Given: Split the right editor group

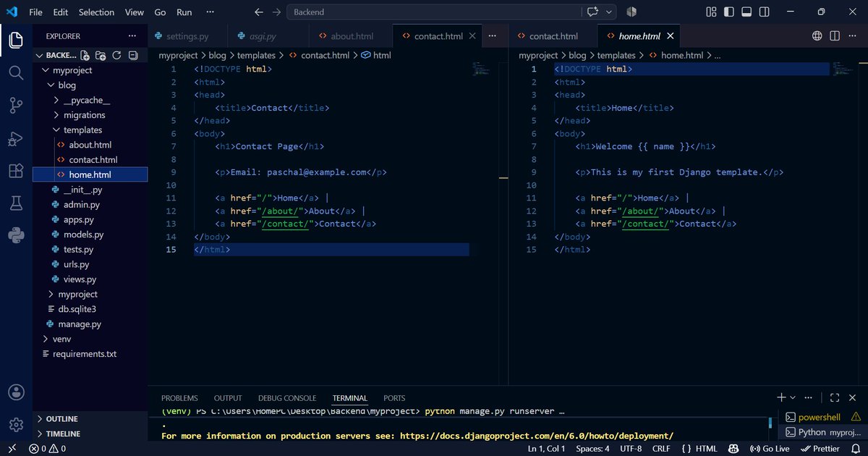Looking at the screenshot, I should click(x=835, y=35).
